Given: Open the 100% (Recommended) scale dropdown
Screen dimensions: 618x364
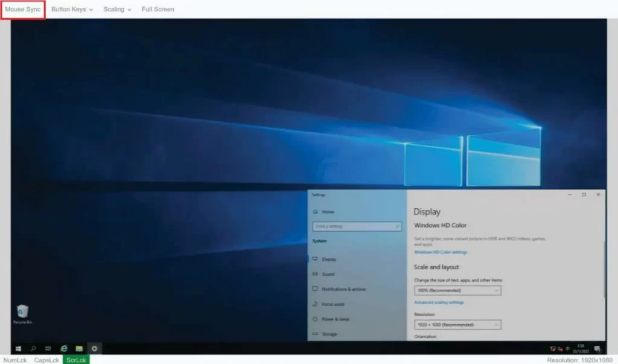Looking at the screenshot, I should (x=457, y=290).
